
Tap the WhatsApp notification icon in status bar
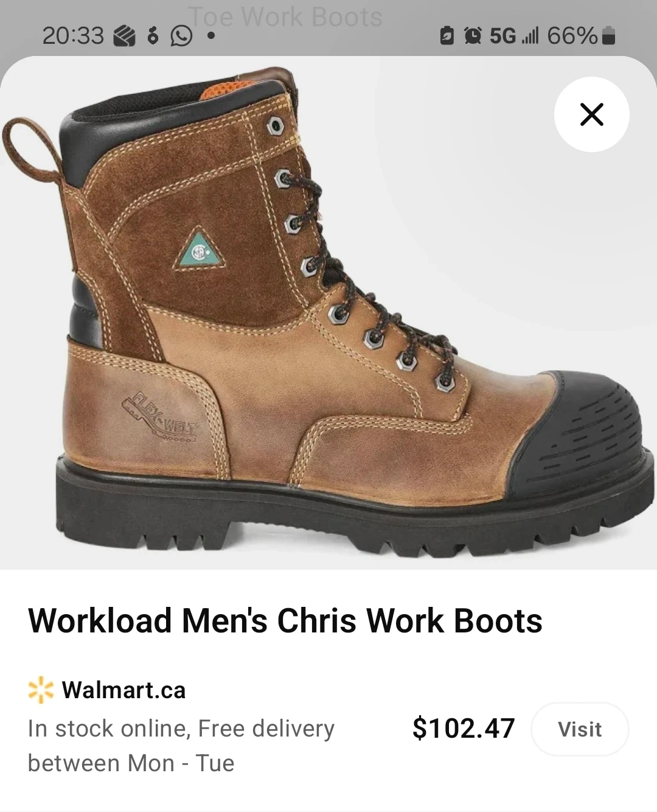181,37
